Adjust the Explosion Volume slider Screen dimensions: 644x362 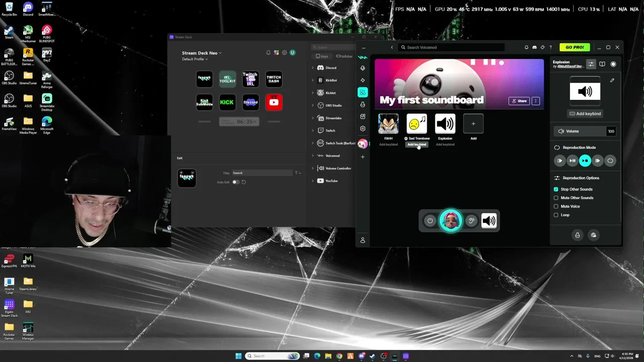coord(579,131)
